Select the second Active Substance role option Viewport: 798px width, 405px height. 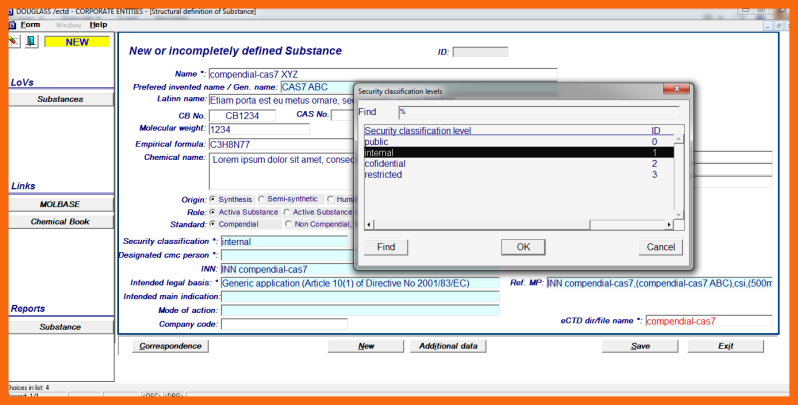click(287, 212)
